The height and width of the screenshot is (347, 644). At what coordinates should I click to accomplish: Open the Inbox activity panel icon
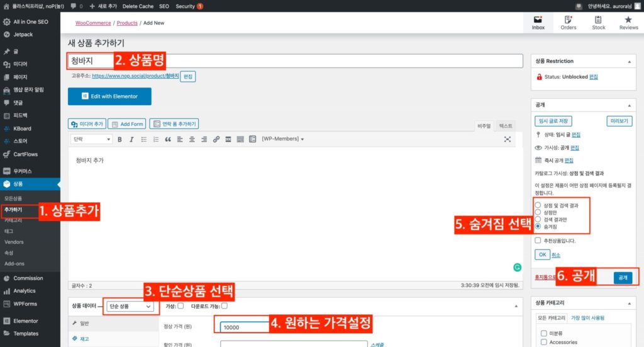click(x=538, y=22)
